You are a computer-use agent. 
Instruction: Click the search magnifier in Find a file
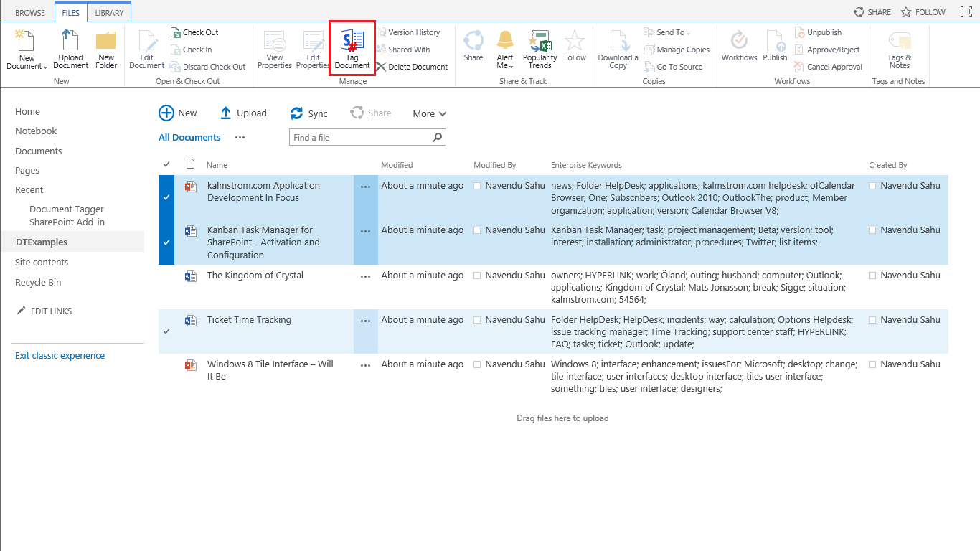pos(438,137)
